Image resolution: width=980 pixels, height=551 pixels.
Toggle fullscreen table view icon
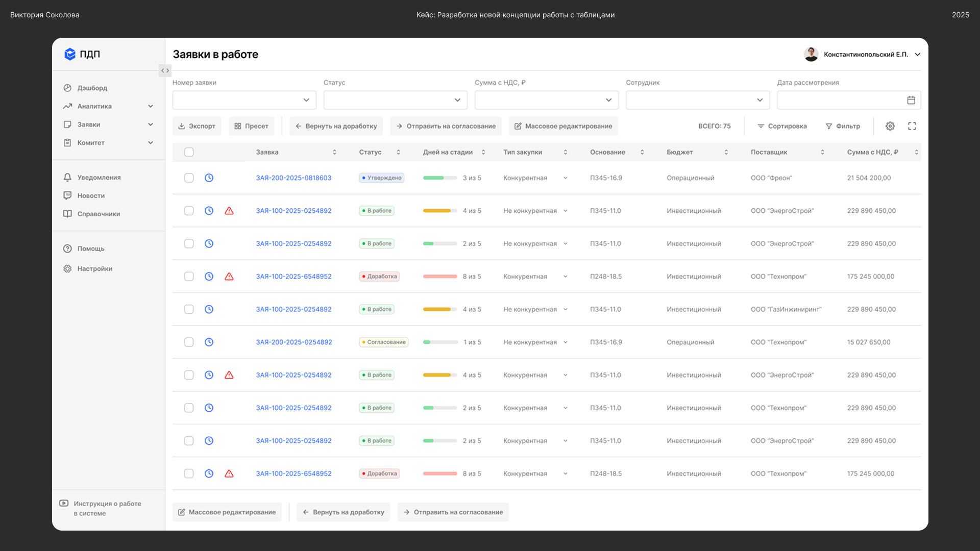pos(912,126)
